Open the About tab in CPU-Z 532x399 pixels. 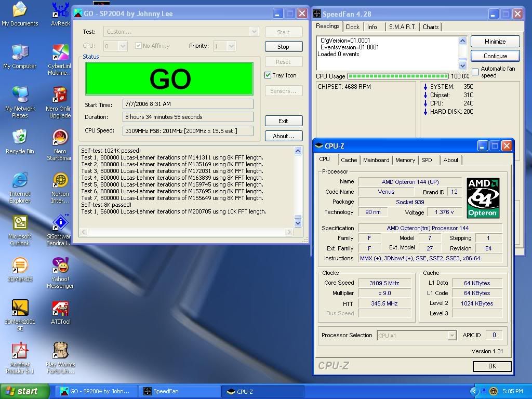[450, 160]
